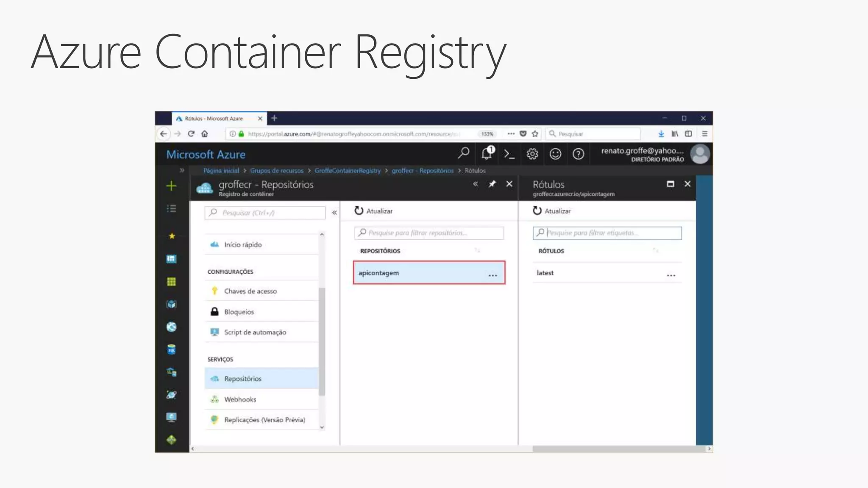
Task: Click the feedback smiley icon
Action: [x=555, y=154]
